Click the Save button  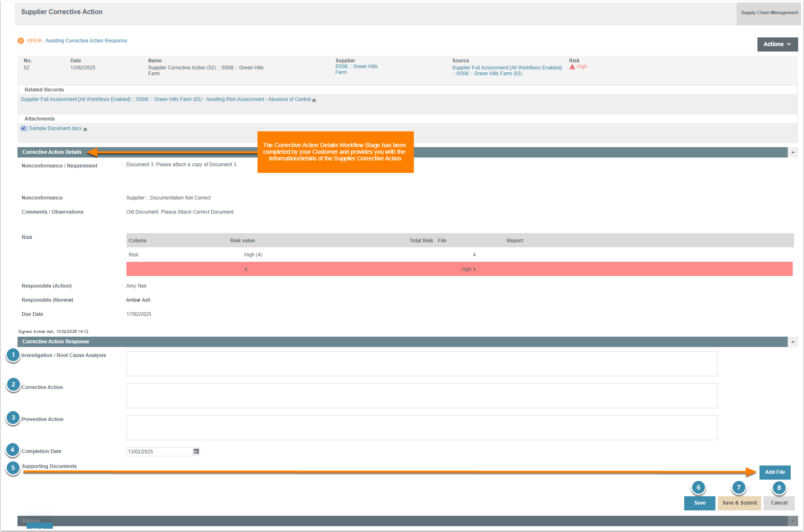click(x=700, y=503)
